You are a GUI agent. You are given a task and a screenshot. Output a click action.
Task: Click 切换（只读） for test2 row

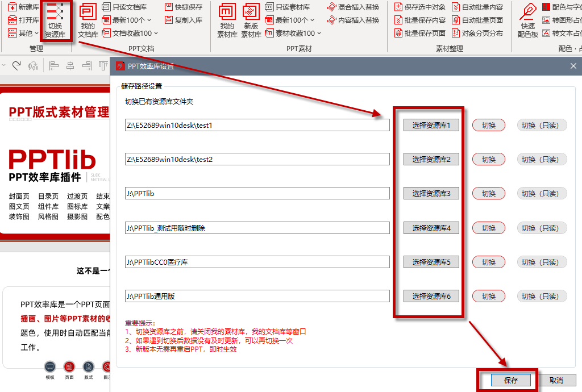click(542, 160)
